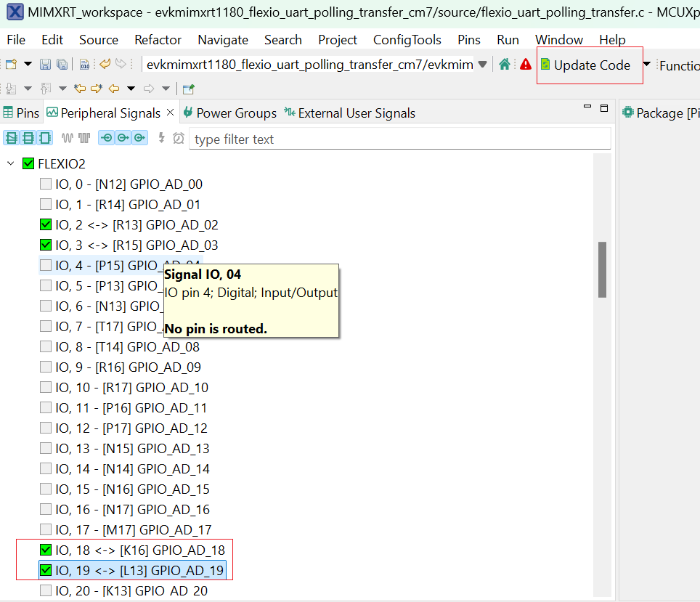The height and width of the screenshot is (602, 700).
Task: Open the Functional groups dropdown arrow
Action: coord(646,64)
